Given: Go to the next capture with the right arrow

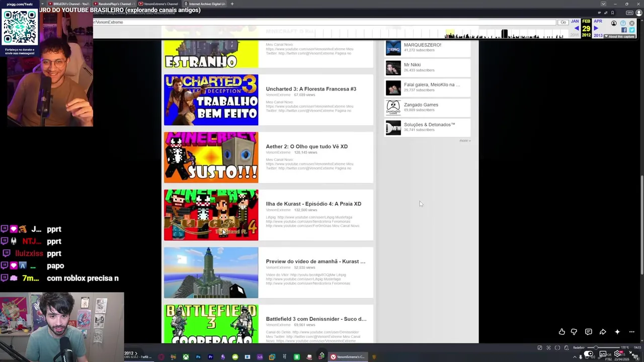Looking at the screenshot, I should tap(596, 29).
